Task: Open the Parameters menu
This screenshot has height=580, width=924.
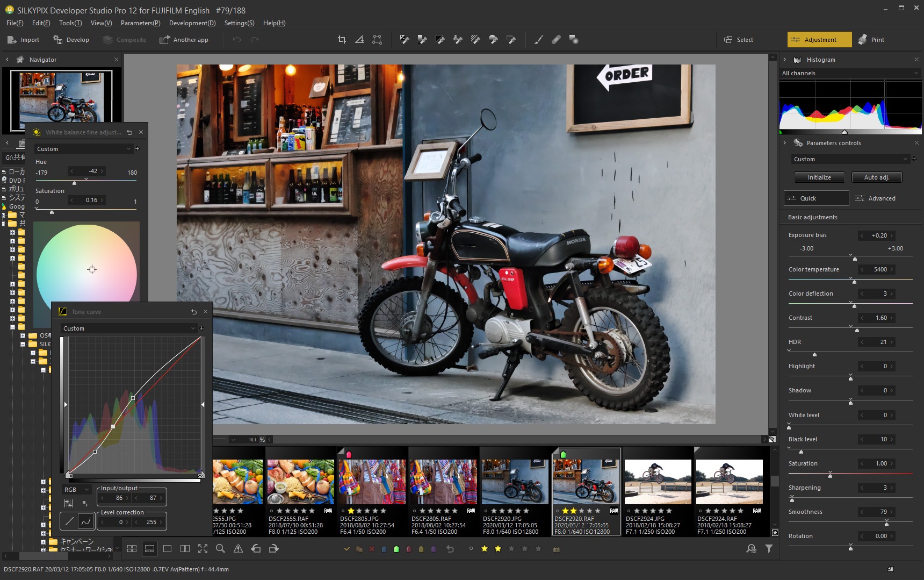Action: tap(140, 23)
